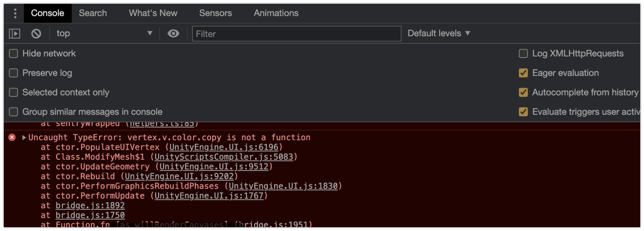Clear console with the ban icon

click(x=36, y=34)
